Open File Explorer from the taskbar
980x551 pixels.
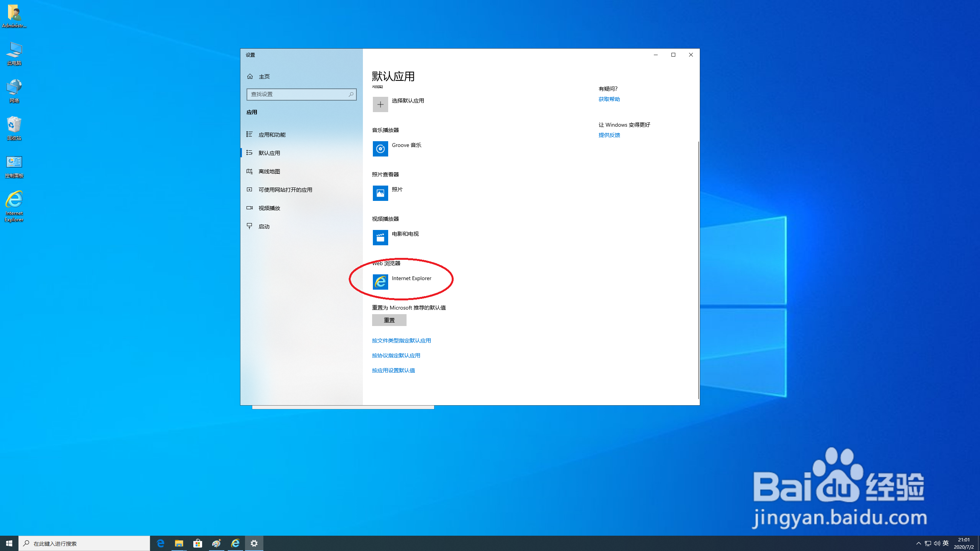[179, 543]
